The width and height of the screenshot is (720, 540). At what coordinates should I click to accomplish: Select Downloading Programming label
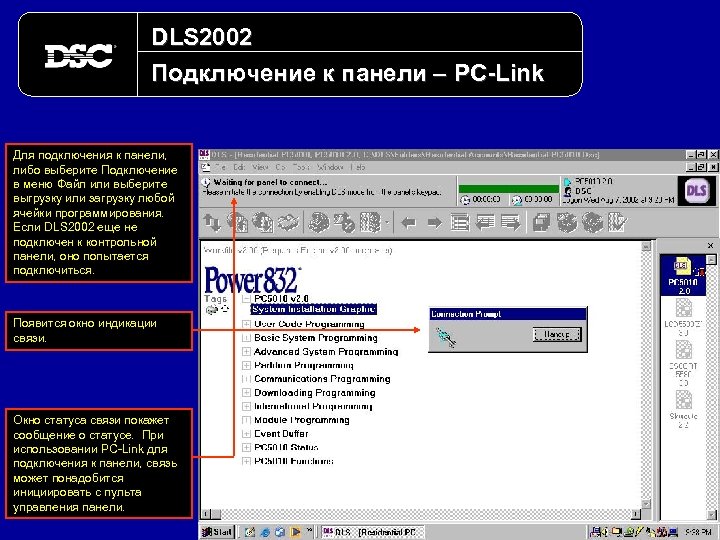coord(315,393)
